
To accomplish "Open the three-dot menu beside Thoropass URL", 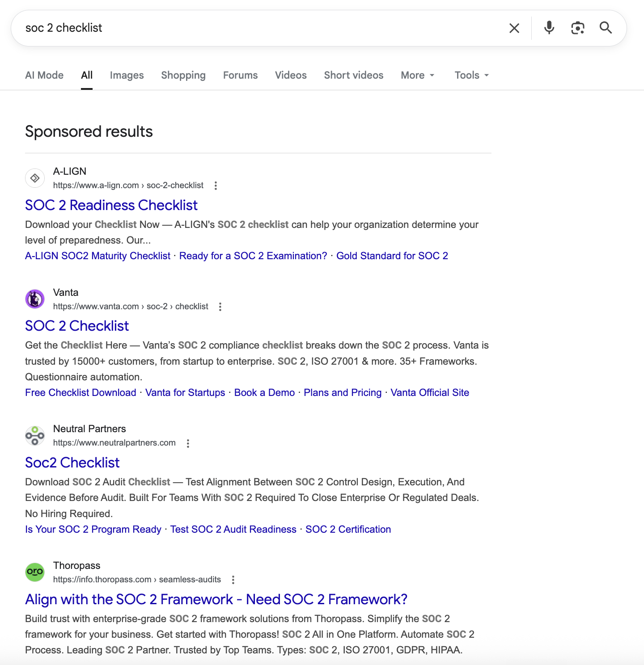I will pyautogui.click(x=233, y=580).
